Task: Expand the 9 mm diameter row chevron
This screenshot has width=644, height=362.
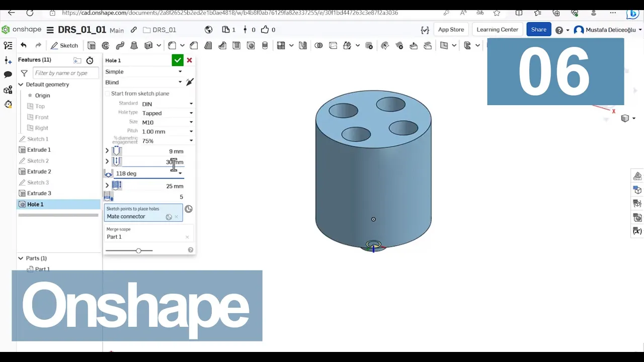Action: (107, 151)
